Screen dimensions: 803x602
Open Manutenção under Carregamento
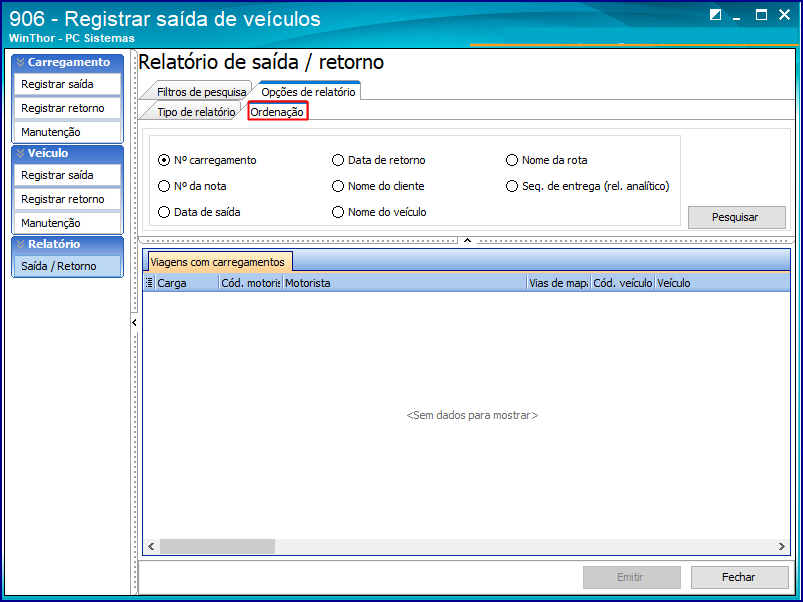point(67,132)
